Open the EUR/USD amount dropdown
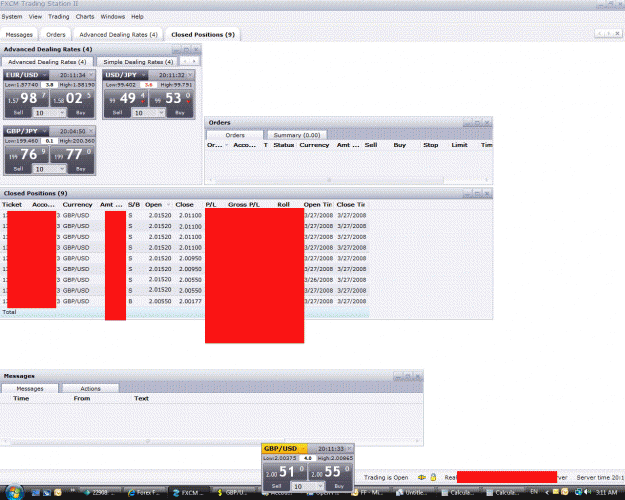The width and height of the screenshot is (625, 500). click(62, 113)
